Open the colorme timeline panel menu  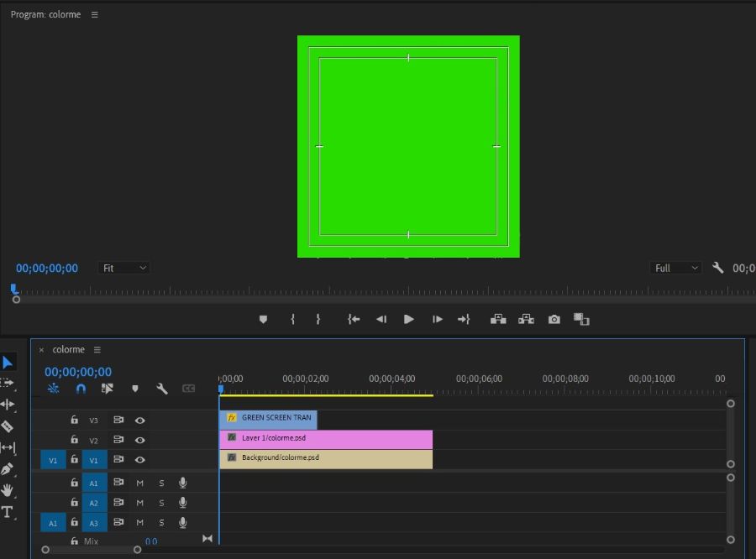point(97,349)
